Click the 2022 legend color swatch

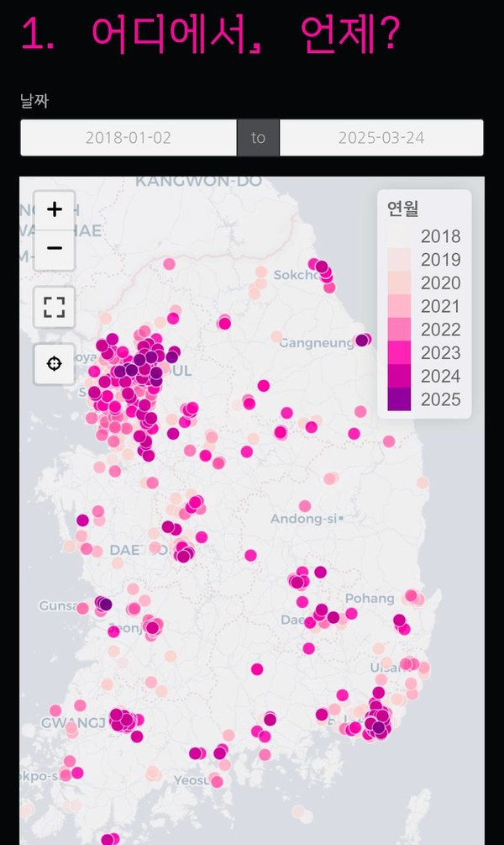click(x=399, y=329)
